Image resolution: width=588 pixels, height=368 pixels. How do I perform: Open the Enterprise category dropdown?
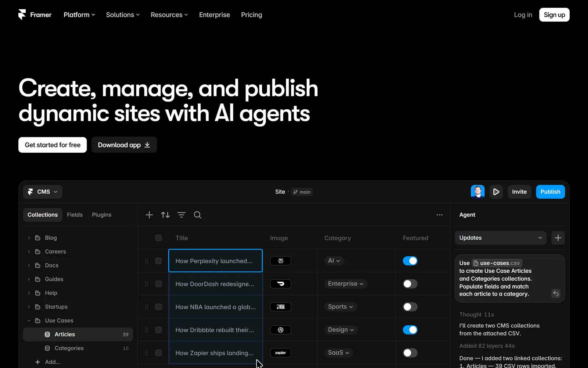[x=345, y=284]
